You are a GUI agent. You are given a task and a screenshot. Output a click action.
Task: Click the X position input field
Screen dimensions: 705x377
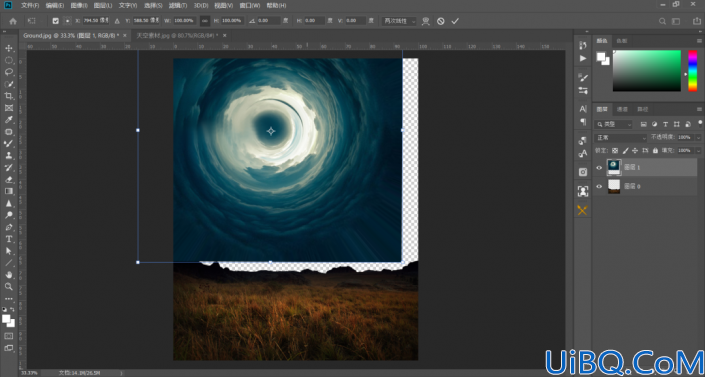point(96,21)
